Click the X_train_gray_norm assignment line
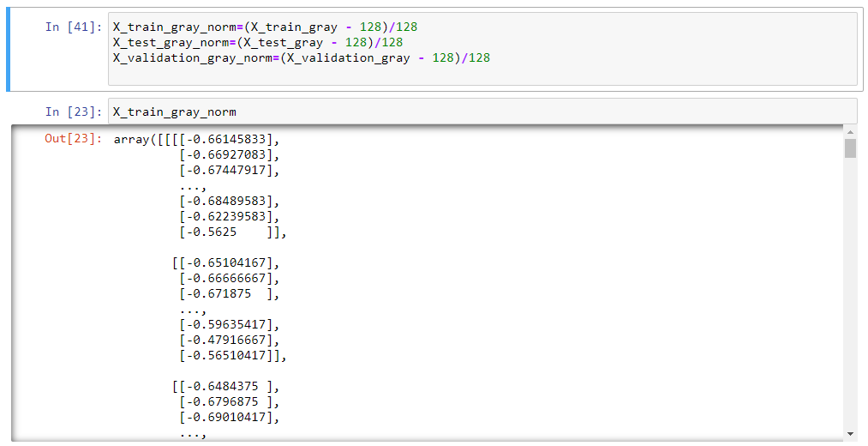The image size is (868, 446). tap(265, 27)
